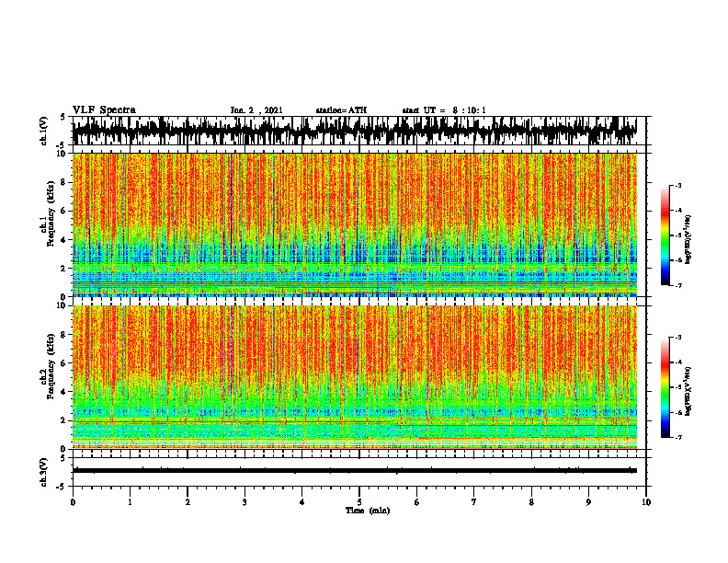The width and height of the screenshot is (728, 563).
Task: Click the 5 tick on ch.1(V) axis
Action: click(63, 117)
